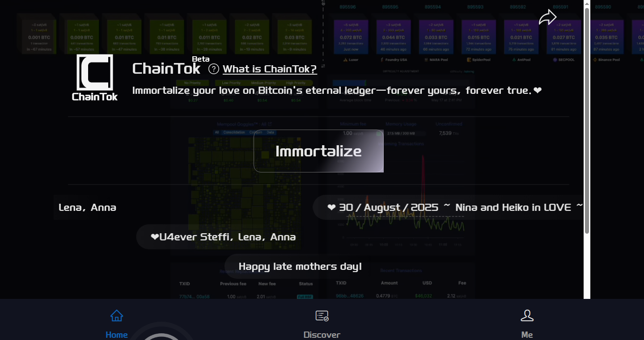The width and height of the screenshot is (644, 340).
Task: Switch to the Discover tab
Action: point(322,324)
